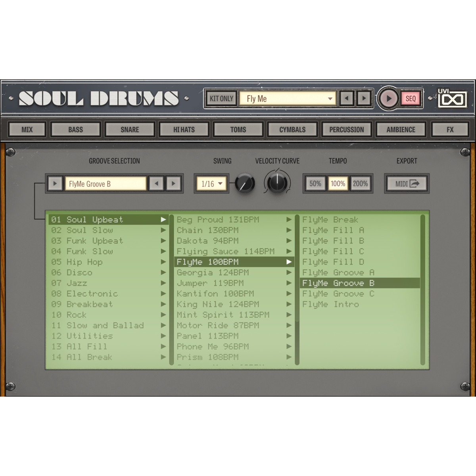Switch to the MIX tab

click(27, 129)
